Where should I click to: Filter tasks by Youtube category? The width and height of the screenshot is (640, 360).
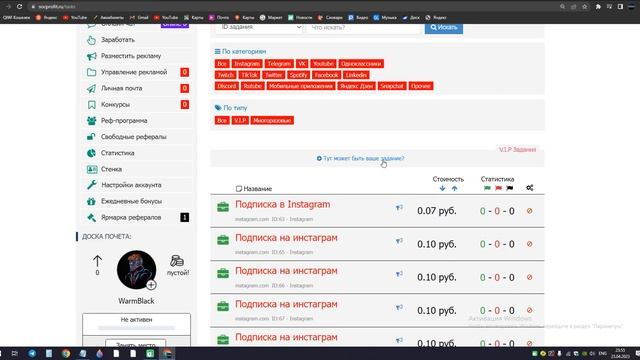click(323, 64)
